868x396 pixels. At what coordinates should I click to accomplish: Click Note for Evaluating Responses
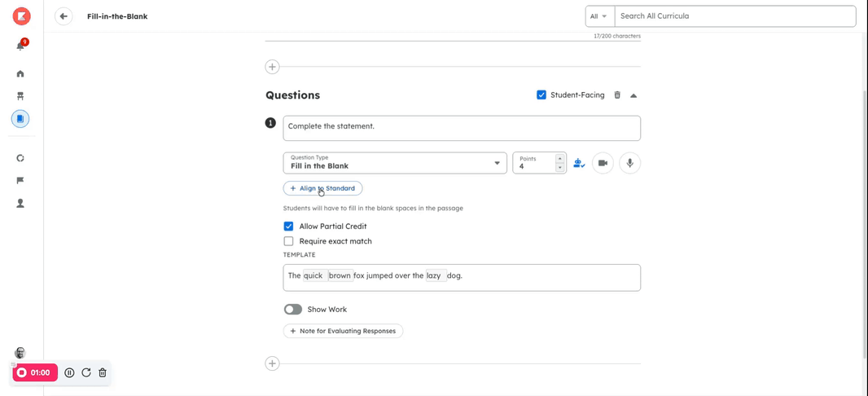pyautogui.click(x=344, y=331)
